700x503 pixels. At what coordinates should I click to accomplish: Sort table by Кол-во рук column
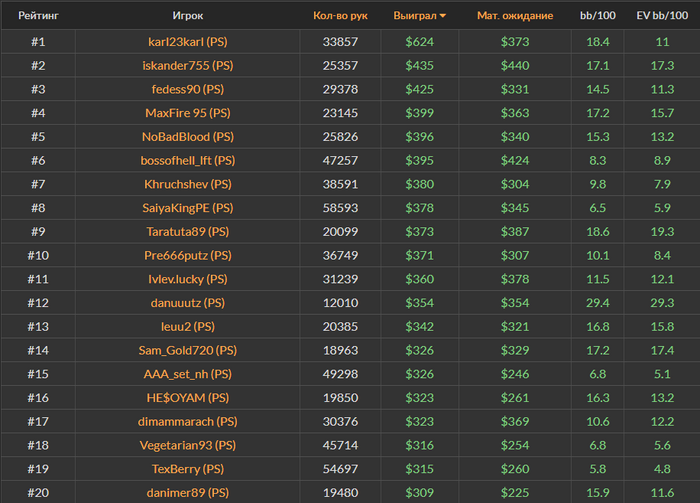pyautogui.click(x=340, y=16)
